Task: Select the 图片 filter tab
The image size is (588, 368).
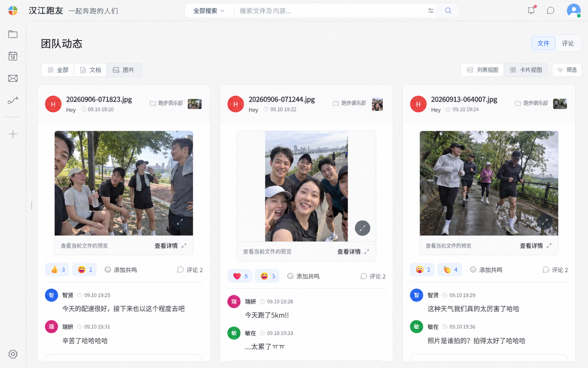Action: [124, 70]
